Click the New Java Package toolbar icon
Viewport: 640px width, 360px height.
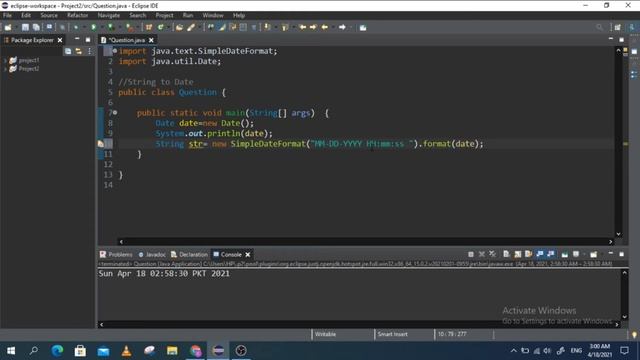pyautogui.click(x=149, y=27)
